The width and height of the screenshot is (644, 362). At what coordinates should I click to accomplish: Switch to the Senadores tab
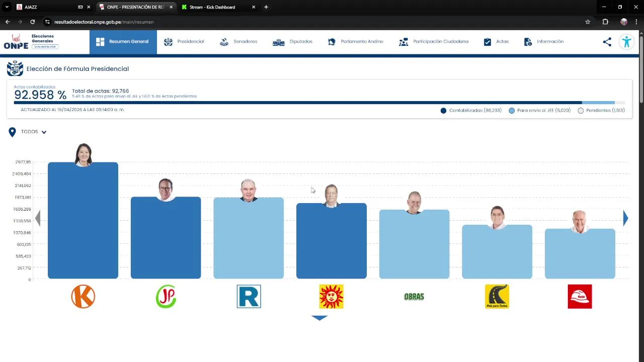click(238, 42)
